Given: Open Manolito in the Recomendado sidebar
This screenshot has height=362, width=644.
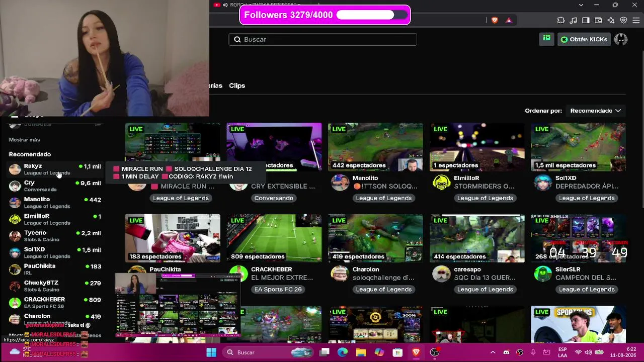Looking at the screenshot, I should tap(55, 203).
